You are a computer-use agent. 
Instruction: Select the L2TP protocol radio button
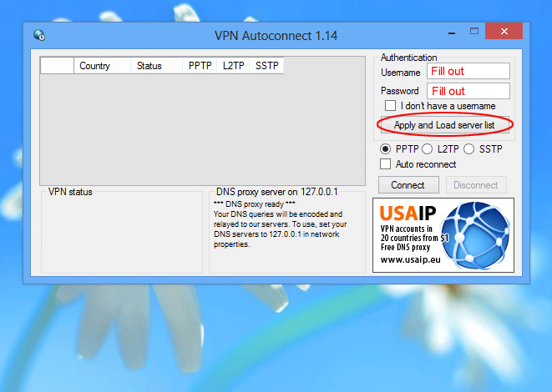428,149
